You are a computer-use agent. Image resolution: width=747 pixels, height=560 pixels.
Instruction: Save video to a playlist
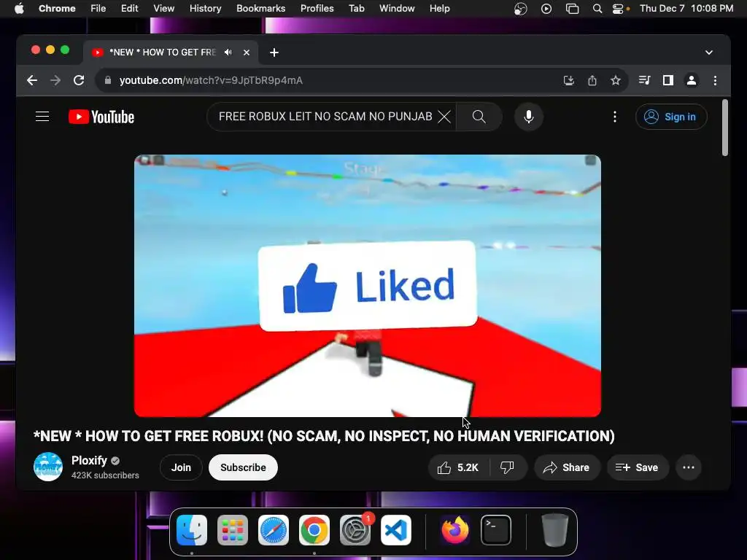pos(638,467)
